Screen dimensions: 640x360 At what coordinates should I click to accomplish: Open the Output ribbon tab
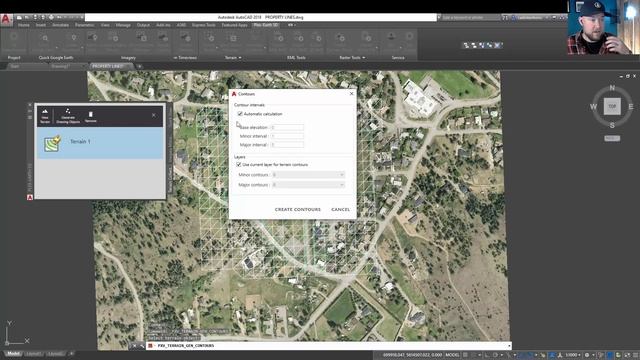pyautogui.click(x=143, y=25)
